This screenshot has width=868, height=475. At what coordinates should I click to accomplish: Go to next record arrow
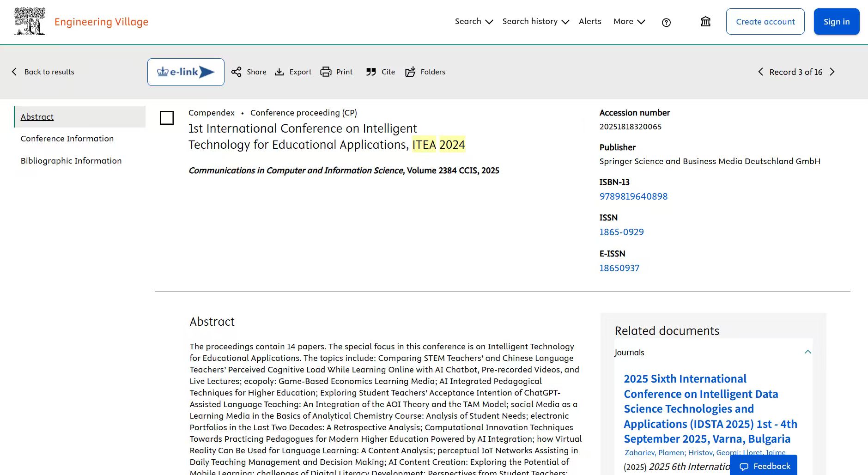(832, 72)
